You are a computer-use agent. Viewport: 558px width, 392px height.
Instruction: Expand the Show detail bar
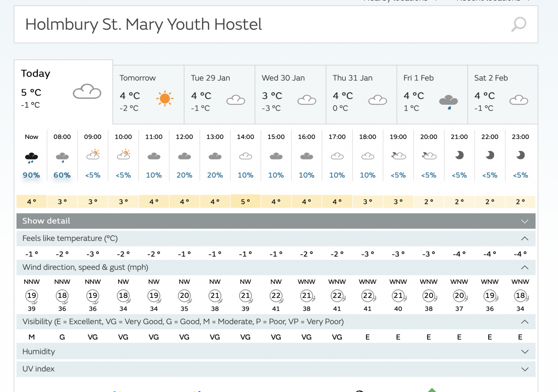(x=276, y=221)
